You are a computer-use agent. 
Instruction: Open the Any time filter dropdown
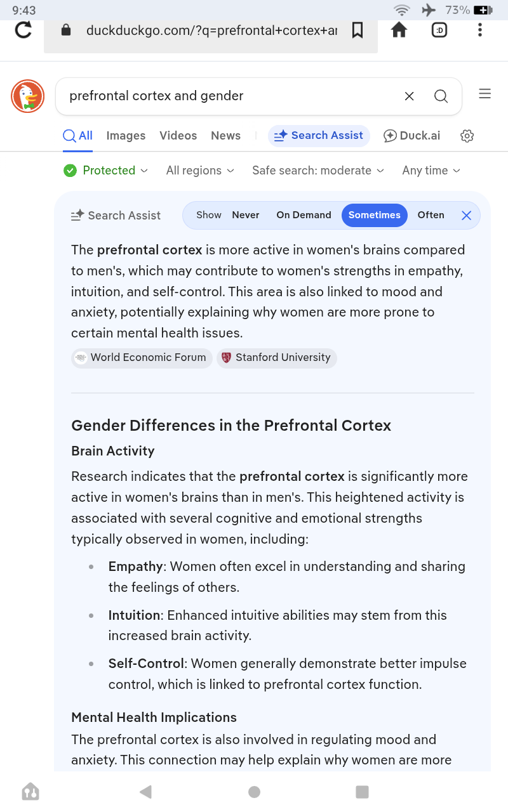click(x=431, y=171)
